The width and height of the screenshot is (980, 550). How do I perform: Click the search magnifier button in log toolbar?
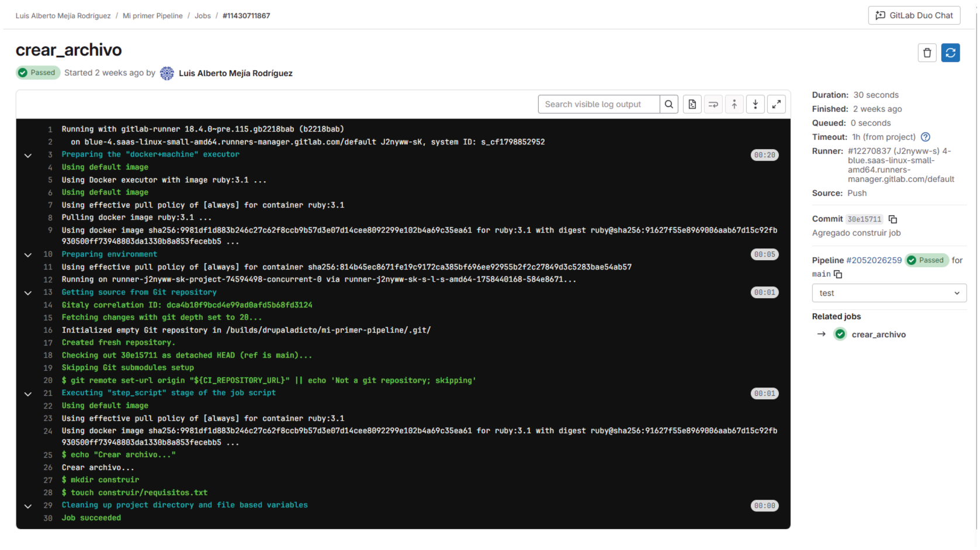669,105
